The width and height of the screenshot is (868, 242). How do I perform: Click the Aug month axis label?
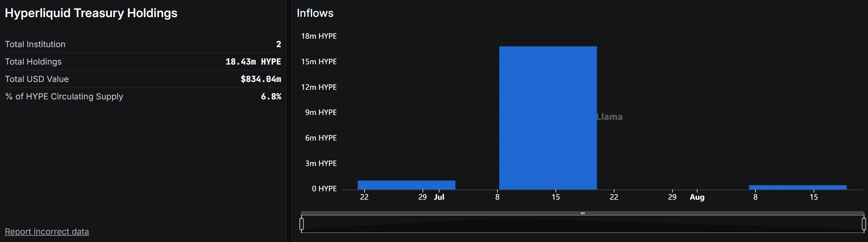(x=697, y=197)
